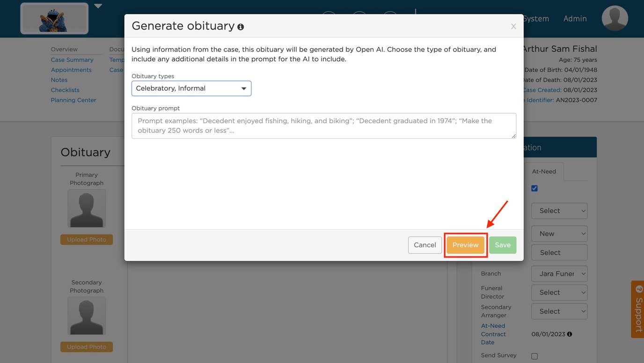Viewport: 644px width, 363px height.
Task: Click info icon next to contract date
Action: [570, 334]
